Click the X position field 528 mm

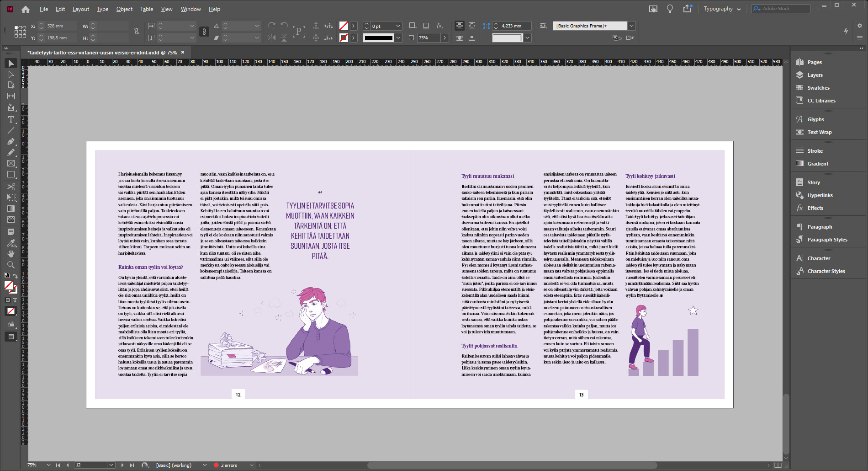(62, 26)
